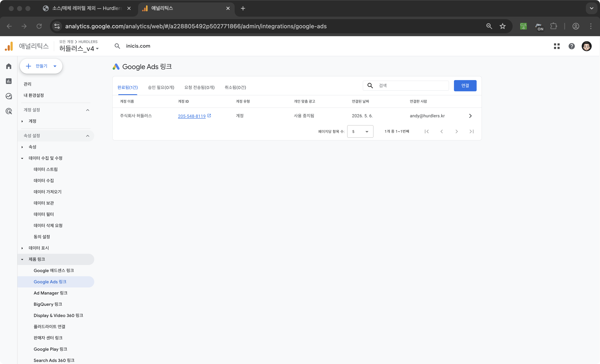Collapse the 계정 설정 section
Image resolution: width=600 pixels, height=364 pixels.
pyautogui.click(x=88, y=110)
